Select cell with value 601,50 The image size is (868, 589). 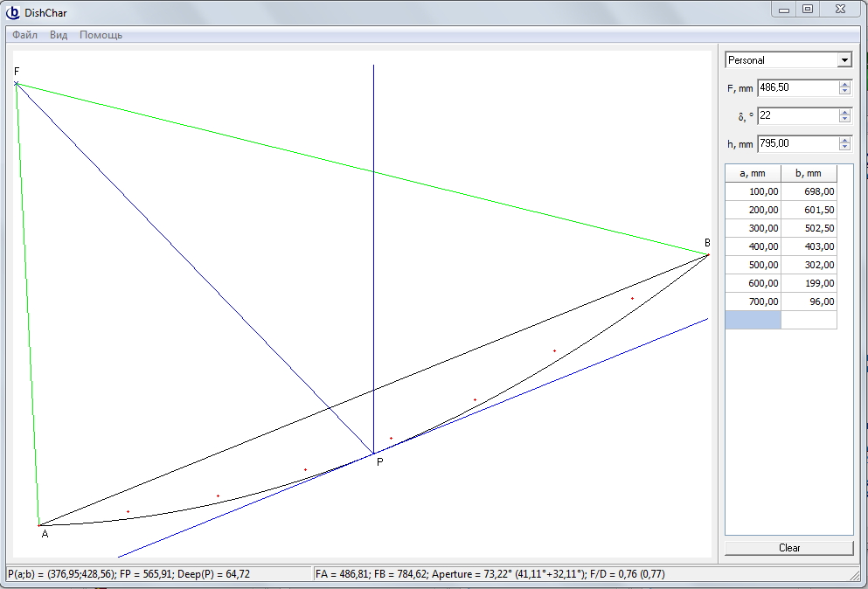809,210
